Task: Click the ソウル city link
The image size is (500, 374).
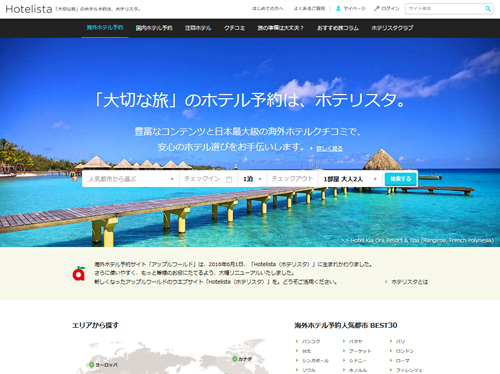Action: pyautogui.click(x=309, y=370)
